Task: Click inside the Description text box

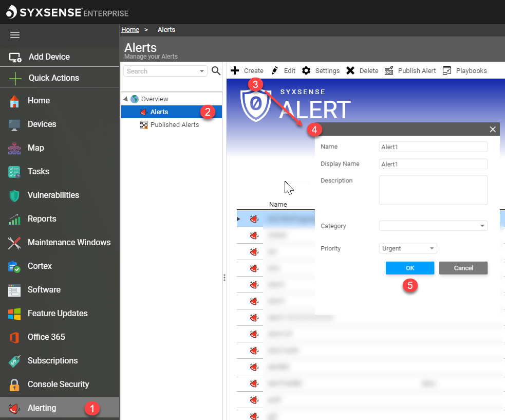Action: tap(433, 190)
